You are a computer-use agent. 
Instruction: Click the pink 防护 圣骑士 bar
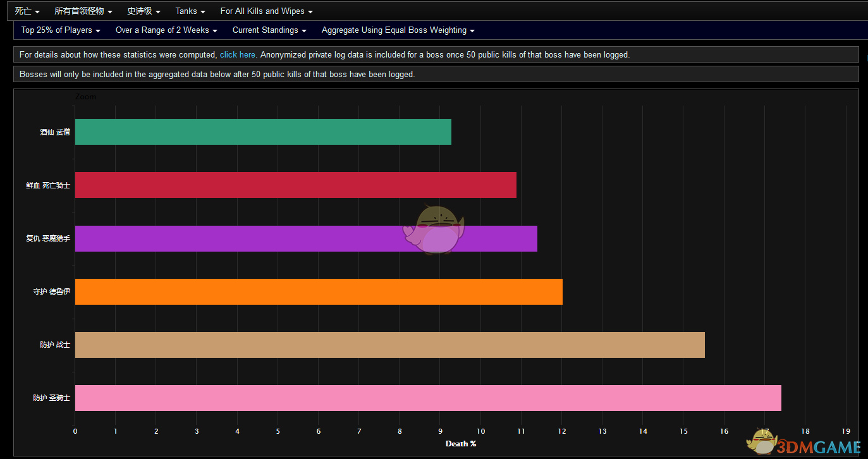(x=428, y=398)
